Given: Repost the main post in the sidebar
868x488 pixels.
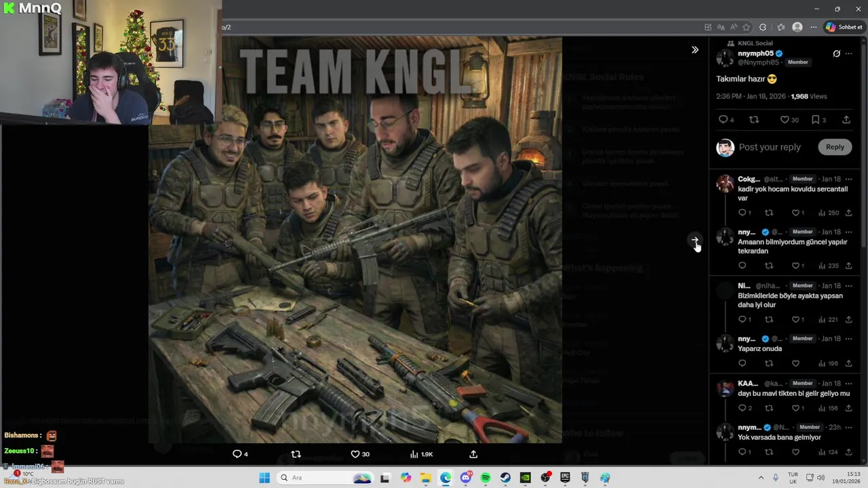Looking at the screenshot, I should [x=753, y=120].
